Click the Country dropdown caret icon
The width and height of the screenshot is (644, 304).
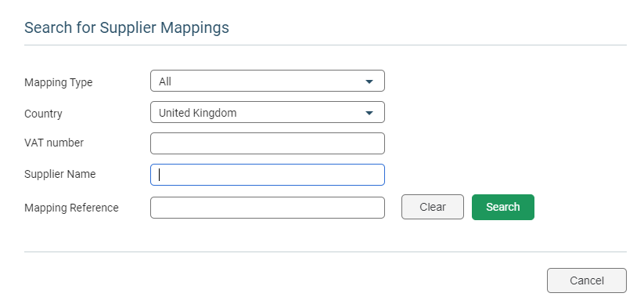tap(369, 113)
